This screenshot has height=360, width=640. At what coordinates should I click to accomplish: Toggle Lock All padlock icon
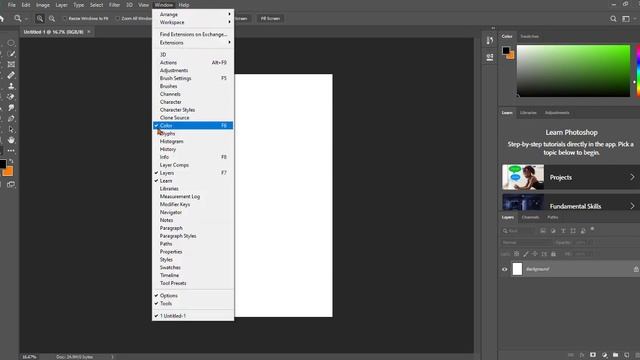[x=553, y=254]
